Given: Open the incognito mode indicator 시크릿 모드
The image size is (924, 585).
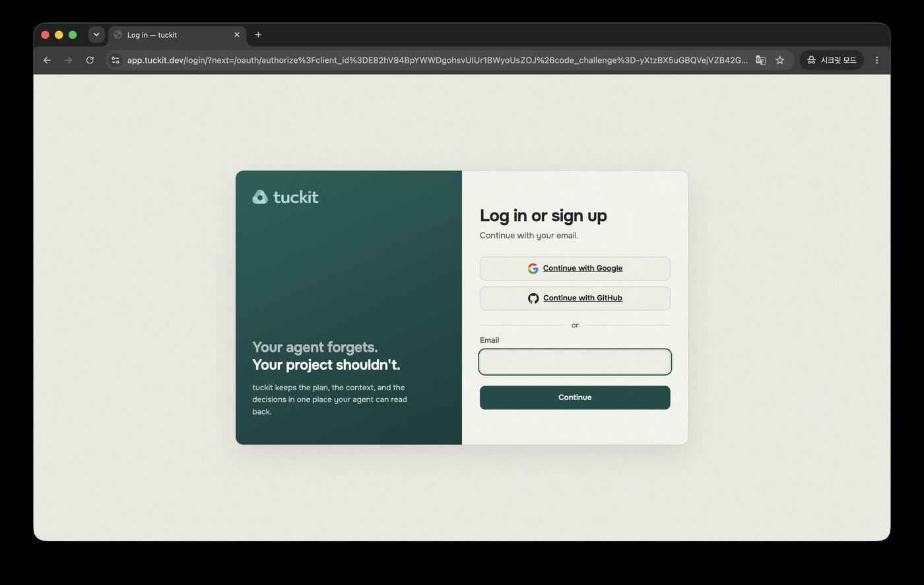Looking at the screenshot, I should [x=832, y=60].
